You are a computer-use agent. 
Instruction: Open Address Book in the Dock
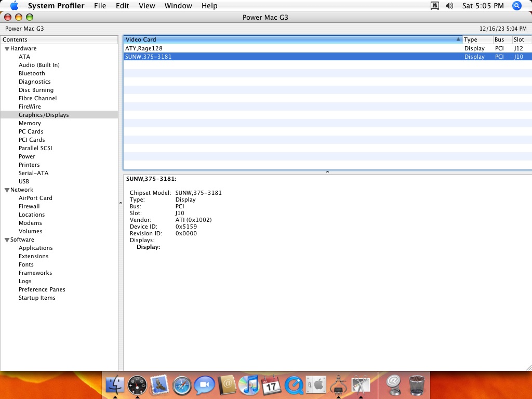227,385
